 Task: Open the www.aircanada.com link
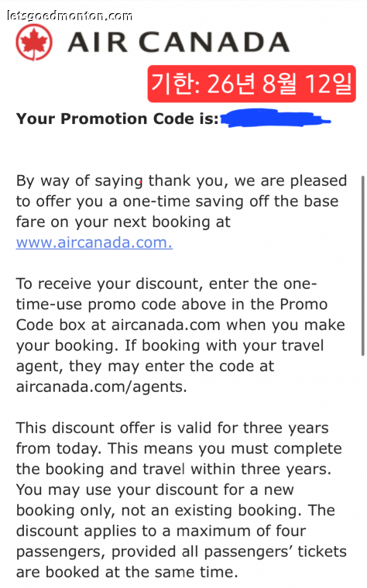pos(94,242)
